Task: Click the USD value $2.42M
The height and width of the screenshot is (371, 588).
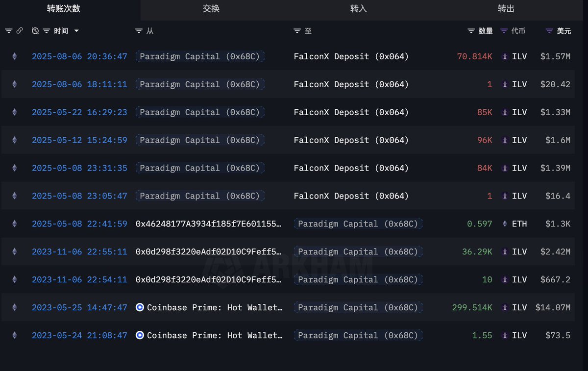Action: point(555,252)
